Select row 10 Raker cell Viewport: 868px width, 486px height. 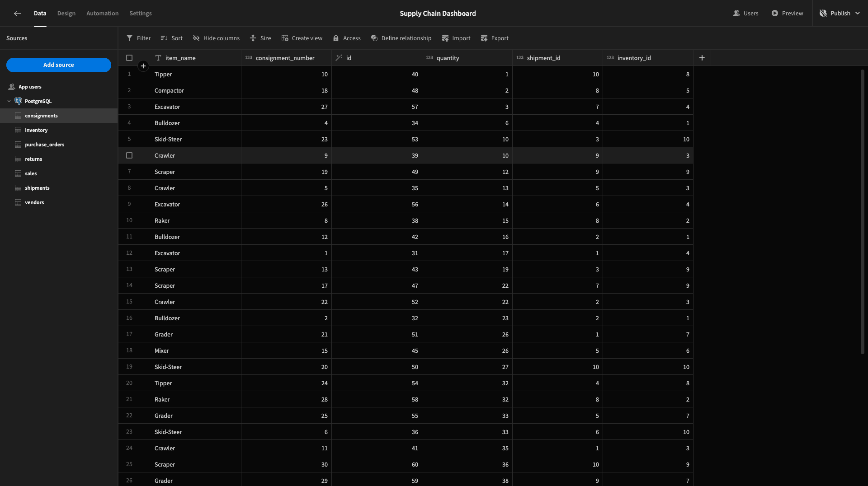click(x=196, y=220)
